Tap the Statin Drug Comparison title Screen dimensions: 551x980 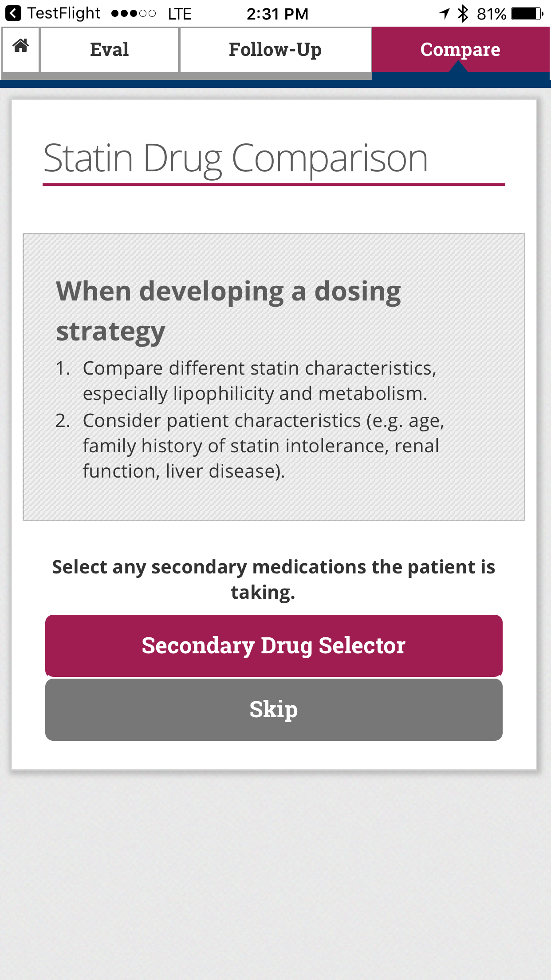(236, 158)
